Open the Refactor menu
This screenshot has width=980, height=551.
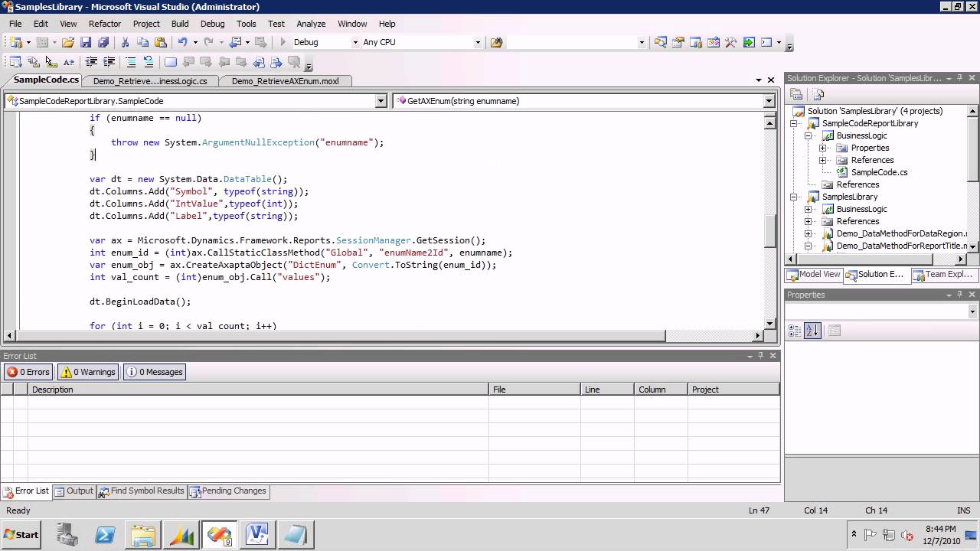coord(105,24)
